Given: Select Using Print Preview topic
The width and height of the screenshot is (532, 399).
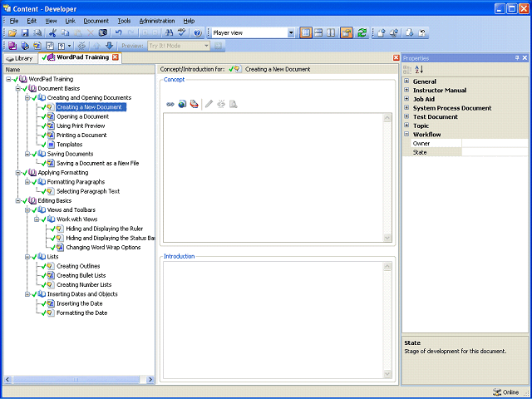Looking at the screenshot, I should [81, 126].
